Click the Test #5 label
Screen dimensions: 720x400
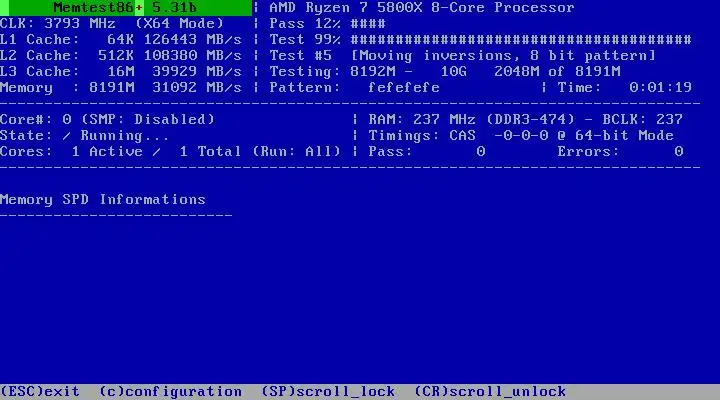[x=300, y=56]
